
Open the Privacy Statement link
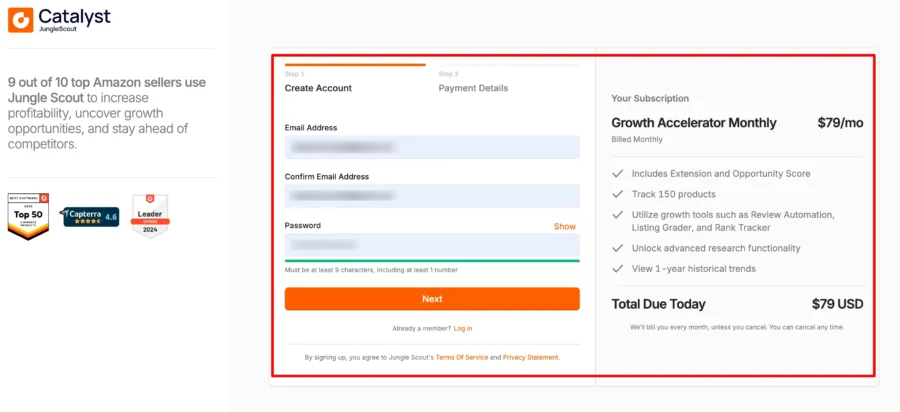pos(531,357)
